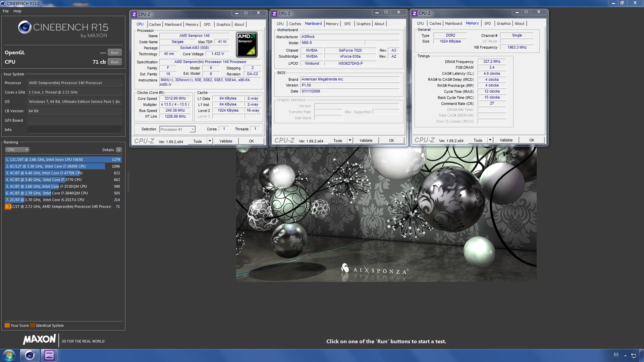Select ranking row Core i5-3317U

pyautogui.click(x=63, y=200)
